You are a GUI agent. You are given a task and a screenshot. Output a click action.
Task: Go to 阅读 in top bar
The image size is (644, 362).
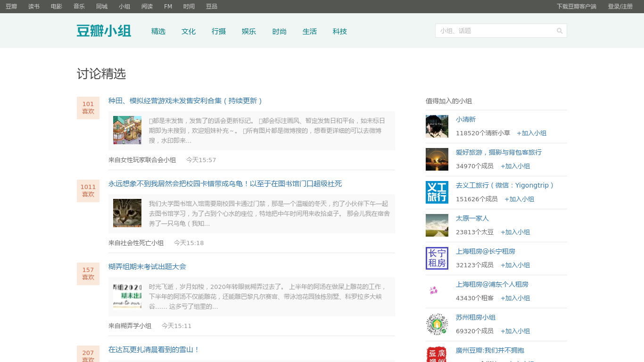point(147,7)
